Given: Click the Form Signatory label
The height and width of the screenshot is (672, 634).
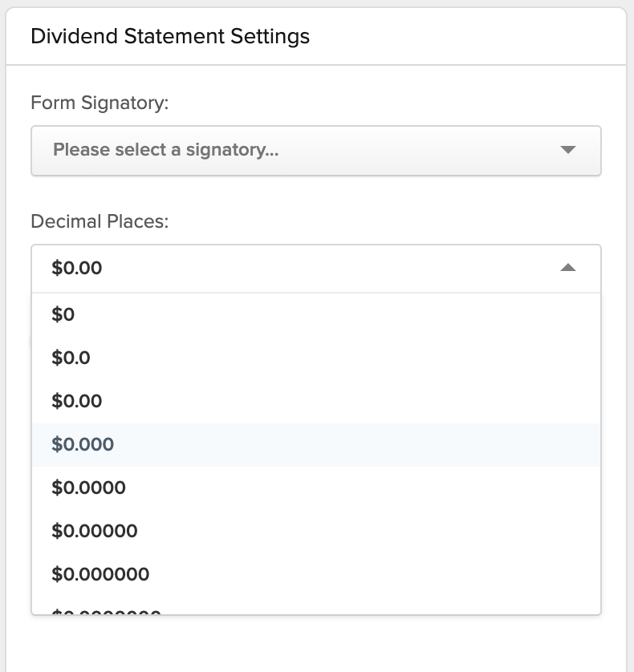Looking at the screenshot, I should click(100, 103).
